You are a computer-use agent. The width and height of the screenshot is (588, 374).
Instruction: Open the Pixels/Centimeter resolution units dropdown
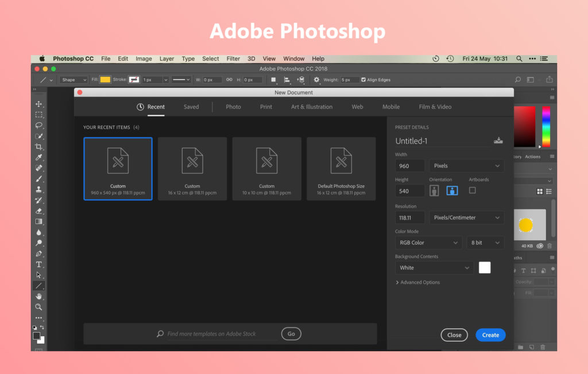tap(466, 217)
